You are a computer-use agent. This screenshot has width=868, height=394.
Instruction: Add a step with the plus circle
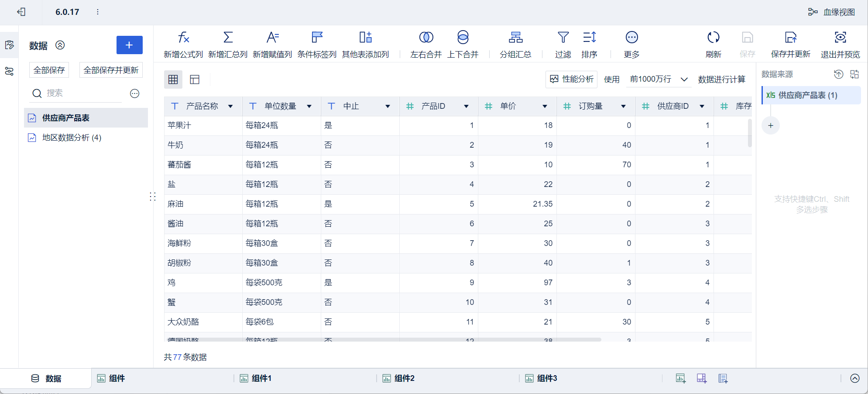point(771,126)
